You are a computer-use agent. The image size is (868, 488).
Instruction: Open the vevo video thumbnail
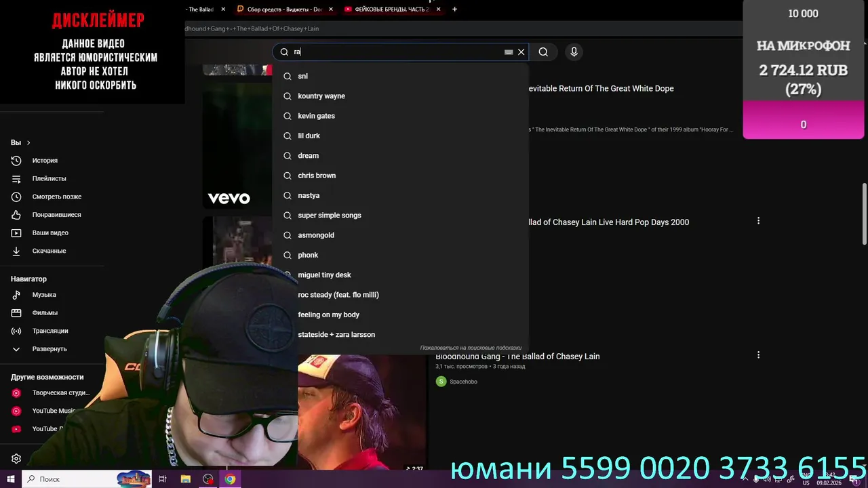237,146
